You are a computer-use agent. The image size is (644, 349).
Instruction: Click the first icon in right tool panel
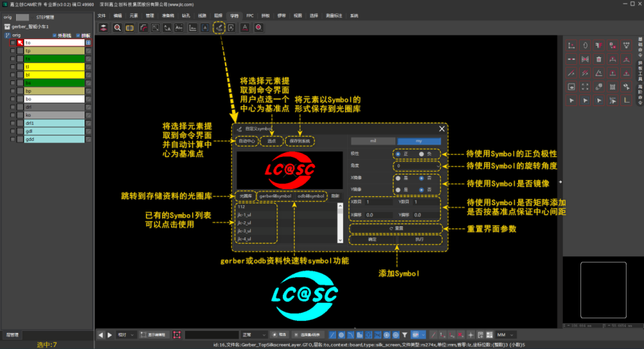tap(571, 45)
